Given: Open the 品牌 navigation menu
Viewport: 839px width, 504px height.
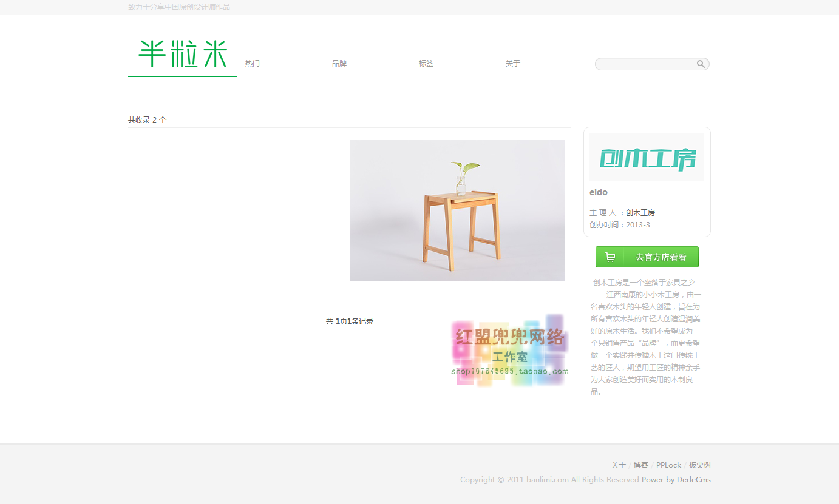Looking at the screenshot, I should click(x=339, y=64).
